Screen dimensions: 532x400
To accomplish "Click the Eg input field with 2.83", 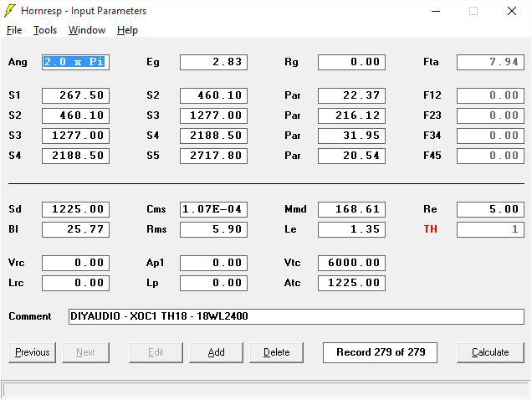I will [x=213, y=62].
